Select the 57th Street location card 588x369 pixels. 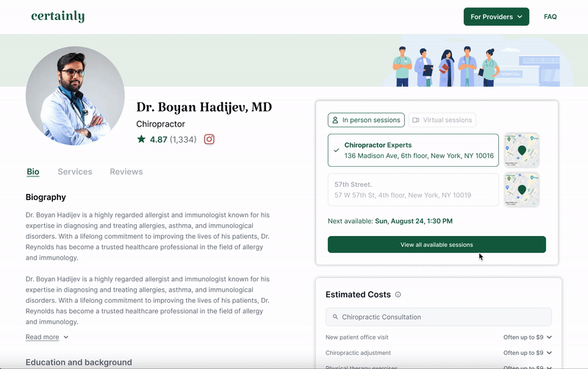coord(413,190)
